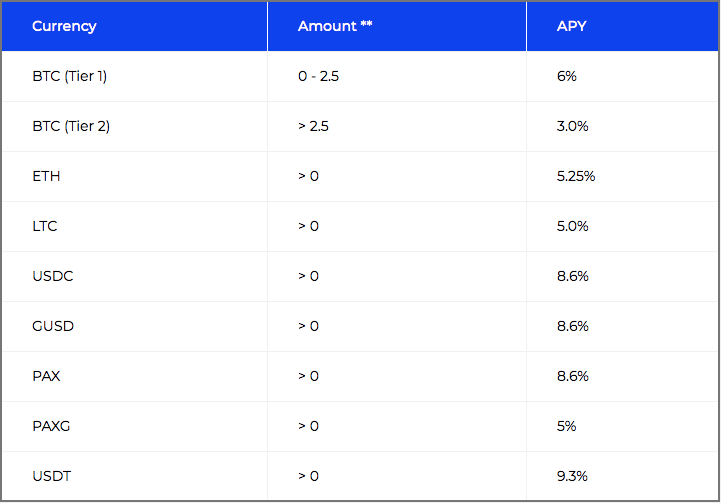Click the Currency column header
721x503 pixels.
pyautogui.click(x=64, y=26)
